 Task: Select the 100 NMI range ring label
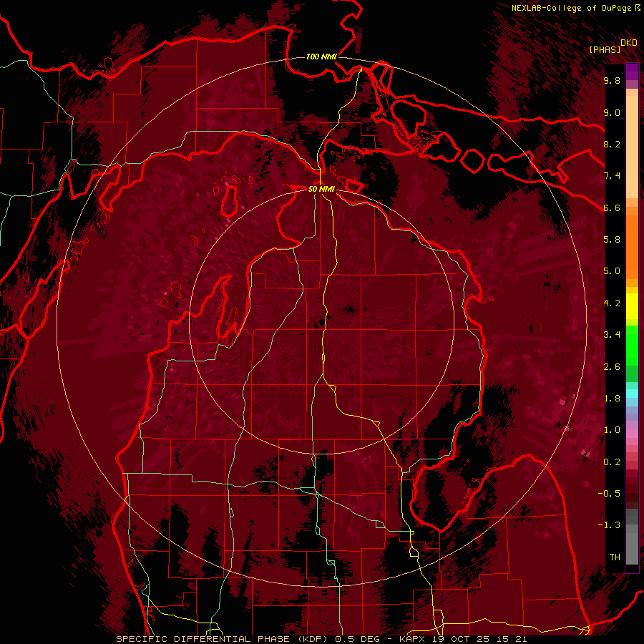[321, 57]
